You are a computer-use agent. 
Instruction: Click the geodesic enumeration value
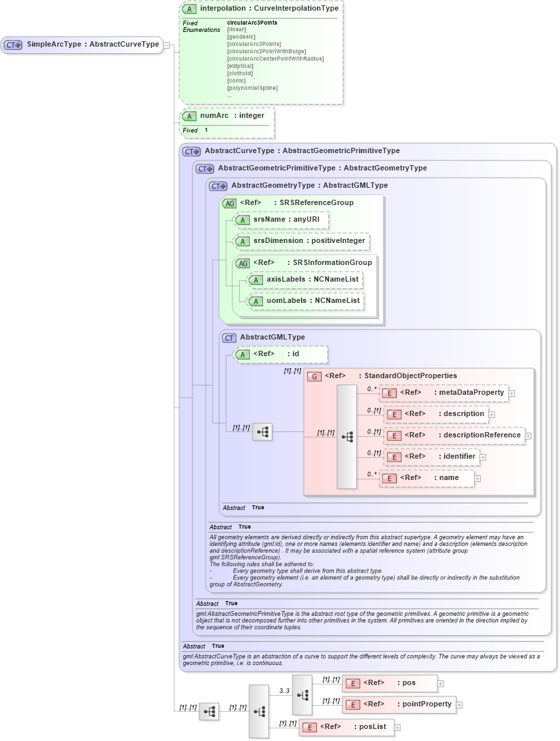coord(241,37)
